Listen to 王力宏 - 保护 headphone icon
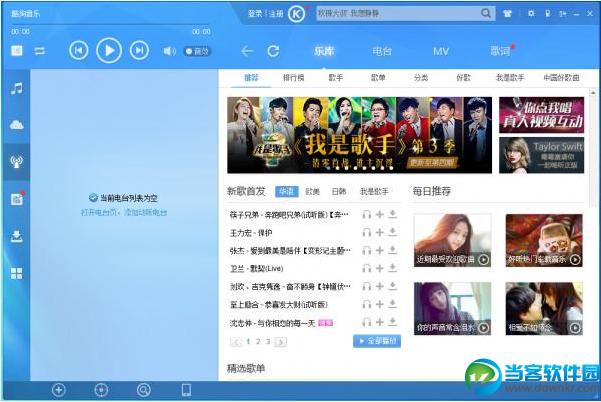The width and height of the screenshot is (601, 402). (367, 232)
